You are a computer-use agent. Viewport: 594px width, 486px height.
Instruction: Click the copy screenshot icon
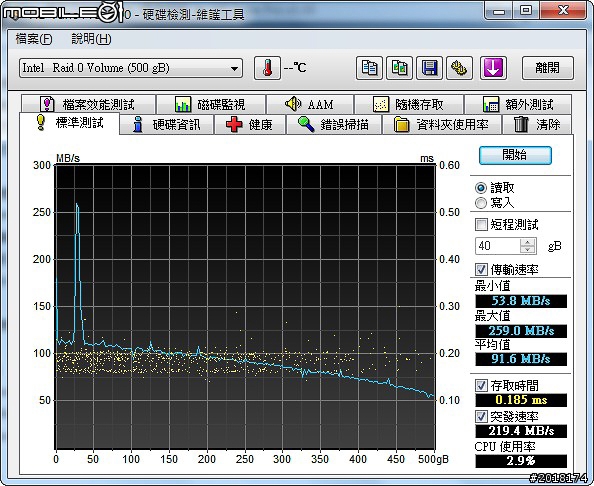[x=399, y=68]
